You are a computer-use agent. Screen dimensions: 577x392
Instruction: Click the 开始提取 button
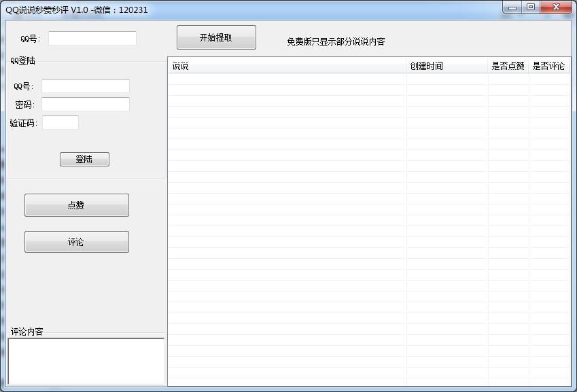[x=216, y=37]
